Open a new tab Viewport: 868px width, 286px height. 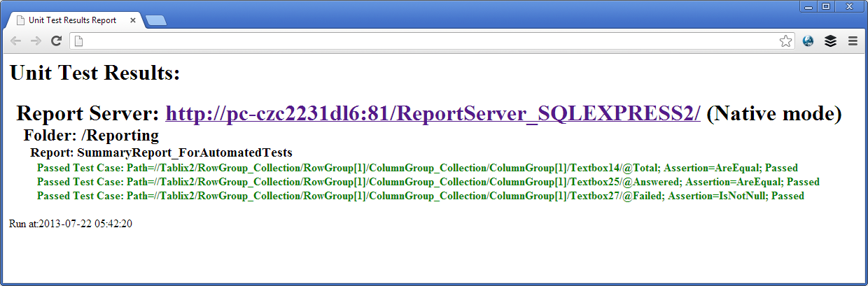click(156, 21)
